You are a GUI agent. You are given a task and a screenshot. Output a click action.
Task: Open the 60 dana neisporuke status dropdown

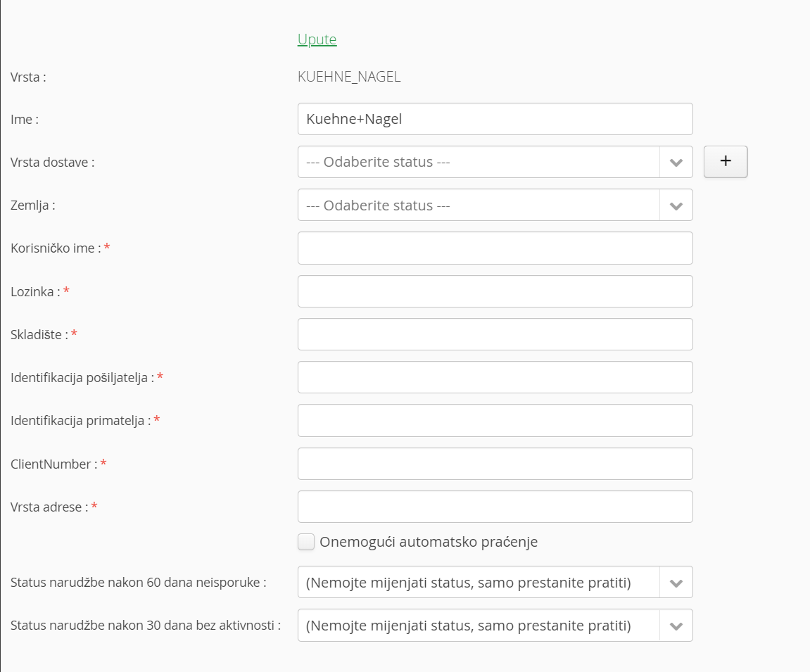[495, 582]
